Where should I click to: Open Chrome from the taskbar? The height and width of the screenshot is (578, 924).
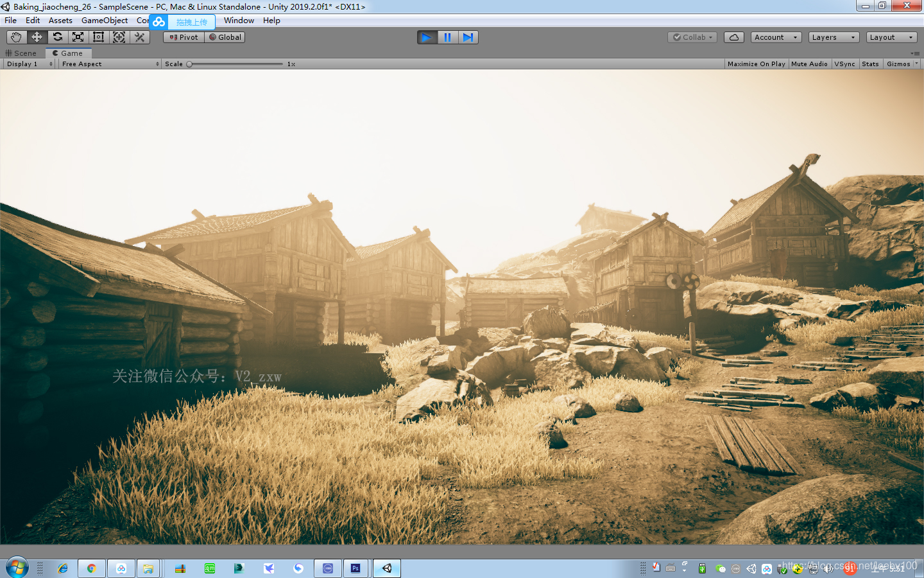[x=92, y=568]
